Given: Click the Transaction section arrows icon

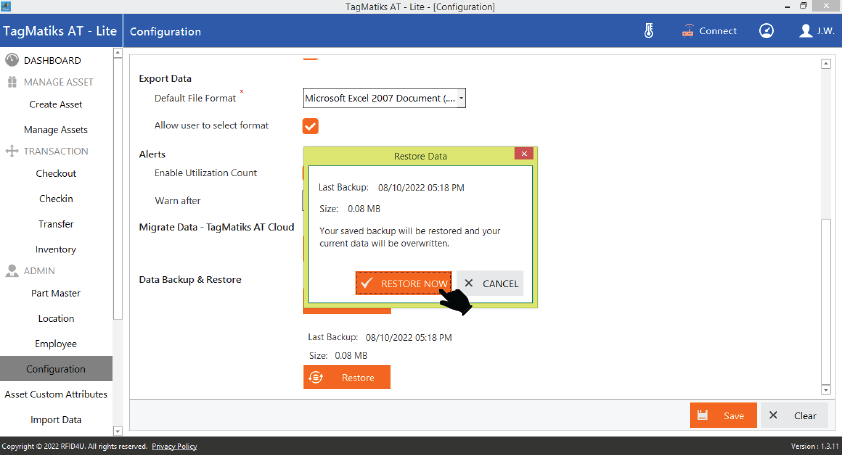Looking at the screenshot, I should tap(12, 151).
